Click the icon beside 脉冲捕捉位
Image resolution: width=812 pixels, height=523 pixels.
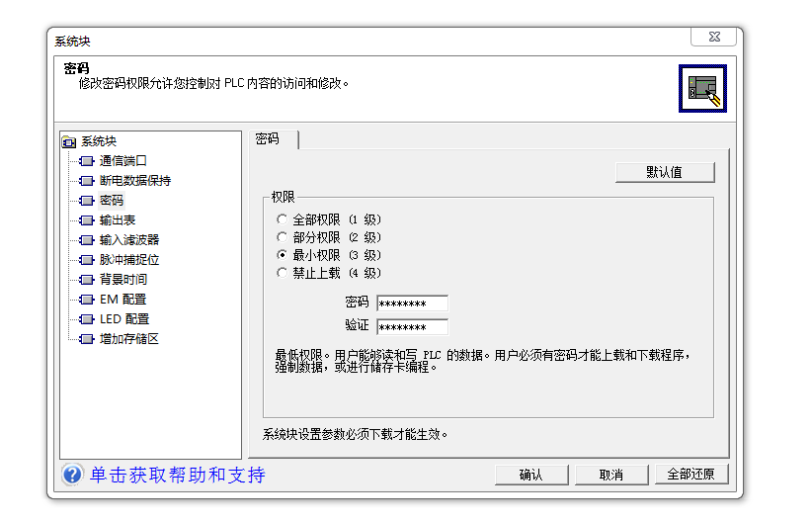pos(87,260)
